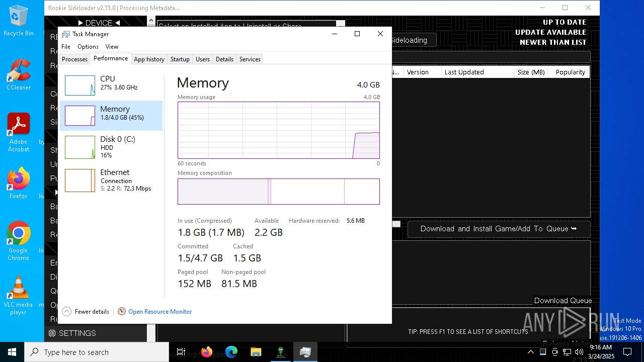Open Microsoft Edge from the taskbar
The width and height of the screenshot is (644, 362).
coord(231,352)
